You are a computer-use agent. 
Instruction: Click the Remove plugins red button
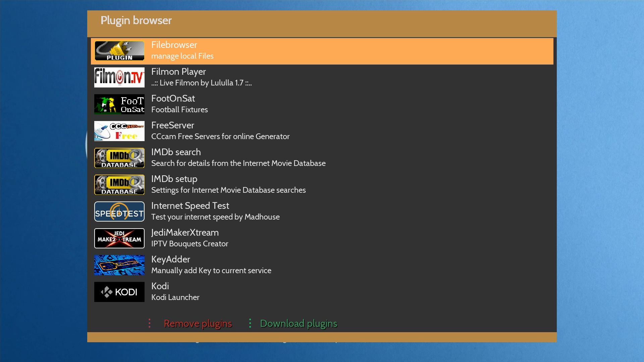click(198, 323)
